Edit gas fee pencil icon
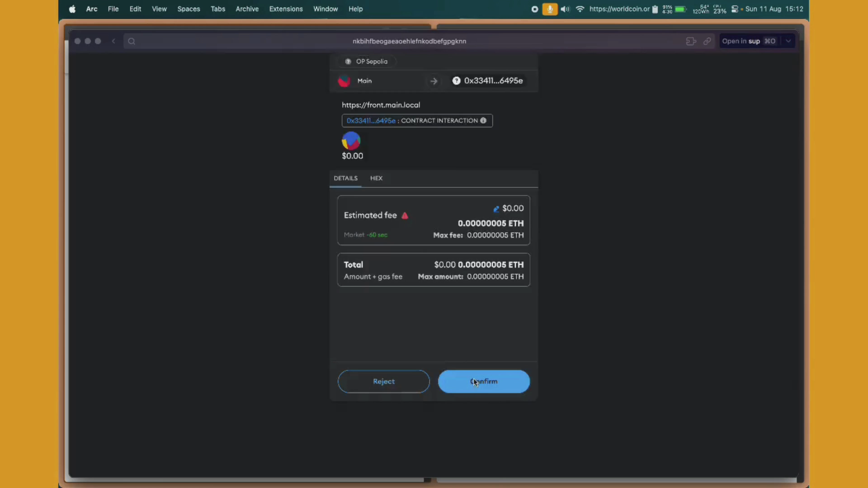The height and width of the screenshot is (488, 868). click(x=496, y=209)
